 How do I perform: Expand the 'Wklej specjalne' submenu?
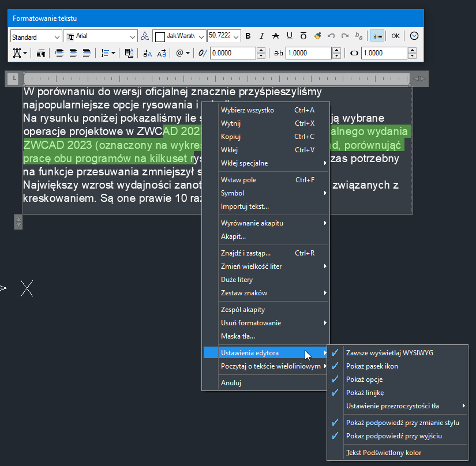(x=266, y=163)
